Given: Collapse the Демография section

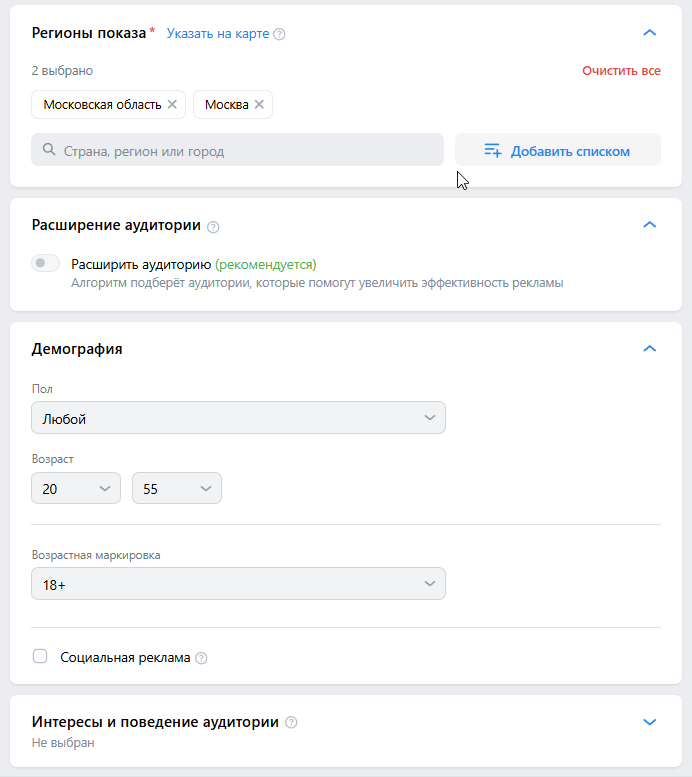Looking at the screenshot, I should 650,349.
